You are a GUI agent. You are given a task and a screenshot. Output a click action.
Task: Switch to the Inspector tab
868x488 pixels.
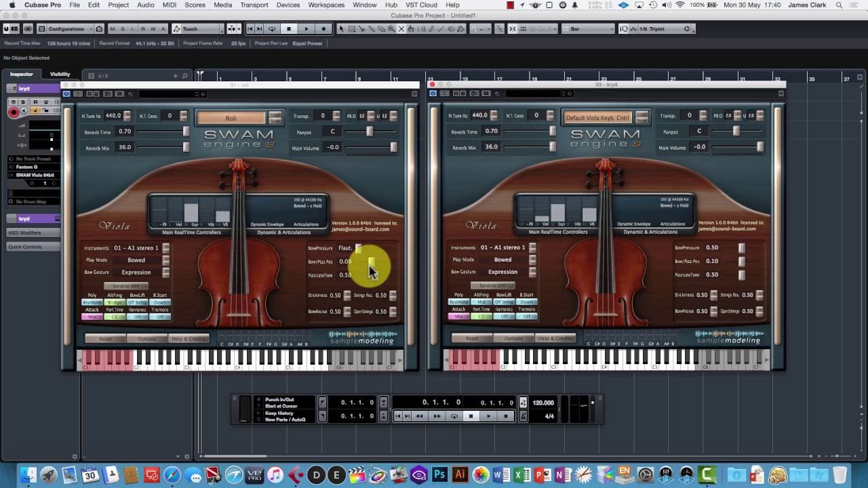[22, 75]
